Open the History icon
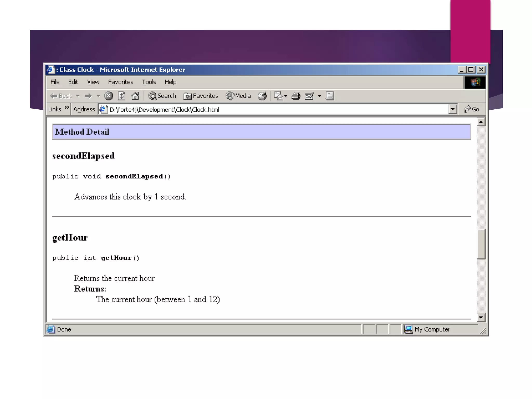The height and width of the screenshot is (399, 532). (x=262, y=96)
